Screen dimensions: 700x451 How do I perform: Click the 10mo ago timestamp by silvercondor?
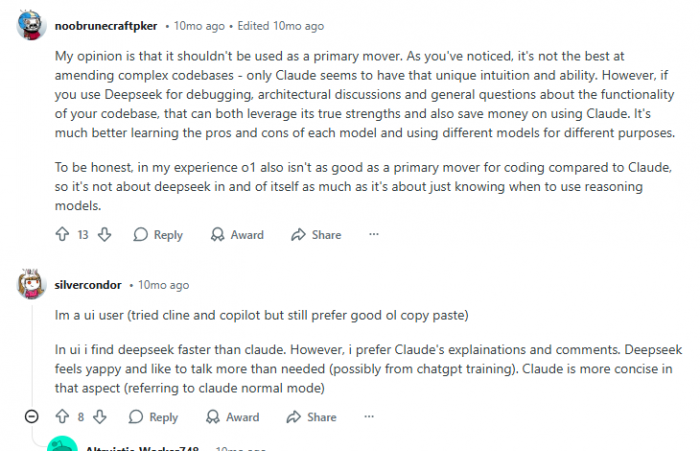point(163,285)
